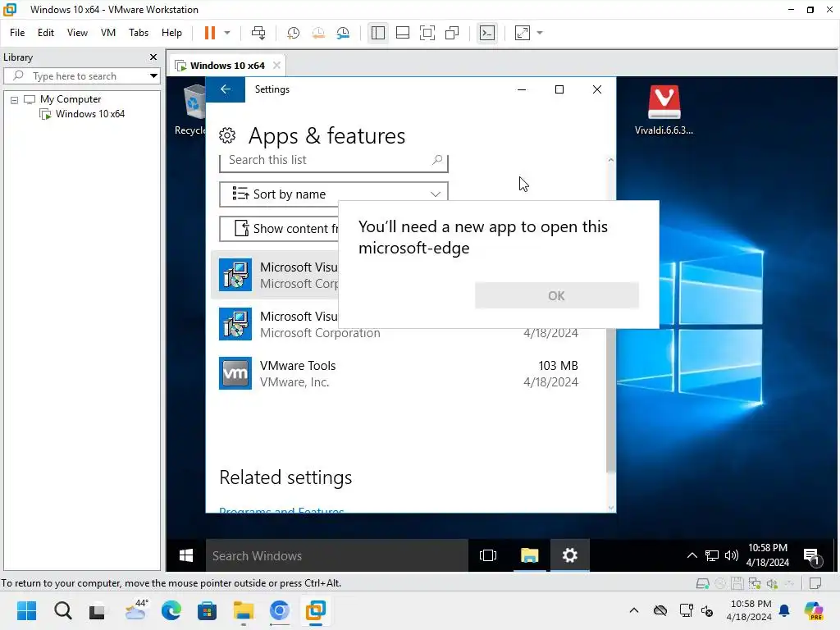Click the VMware network adapter status icon

pos(755,583)
